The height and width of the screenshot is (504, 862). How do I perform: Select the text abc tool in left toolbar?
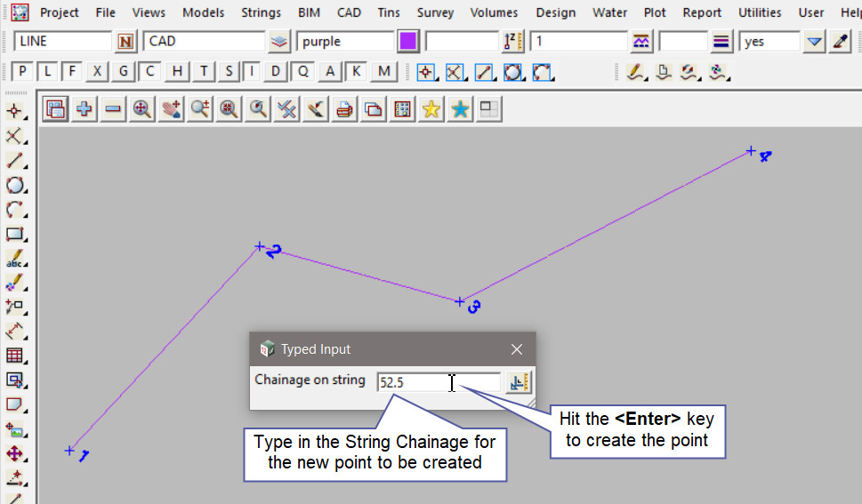14,260
